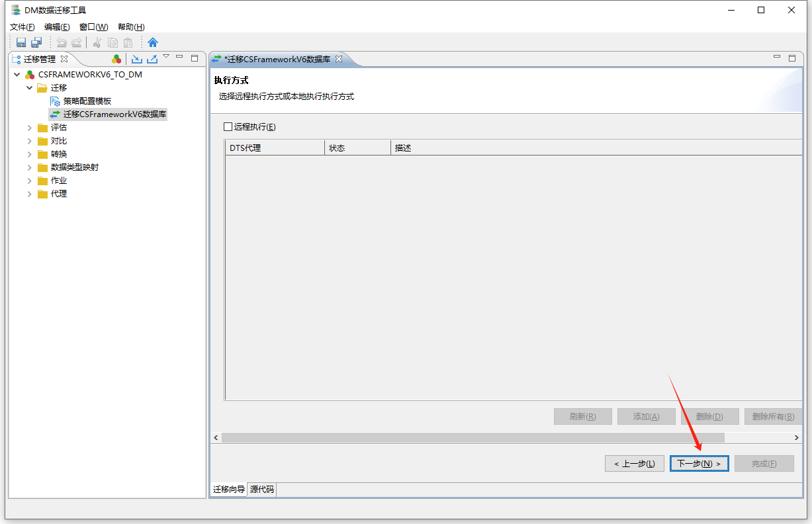Click the Save toolbar icon
Image resolution: width=812 pixels, height=524 pixels.
tap(21, 42)
